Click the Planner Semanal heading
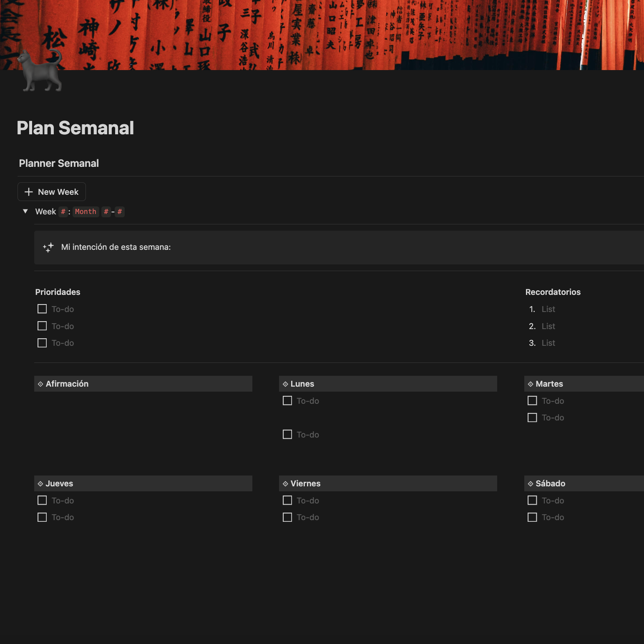Image resolution: width=644 pixels, height=644 pixels. 59,164
